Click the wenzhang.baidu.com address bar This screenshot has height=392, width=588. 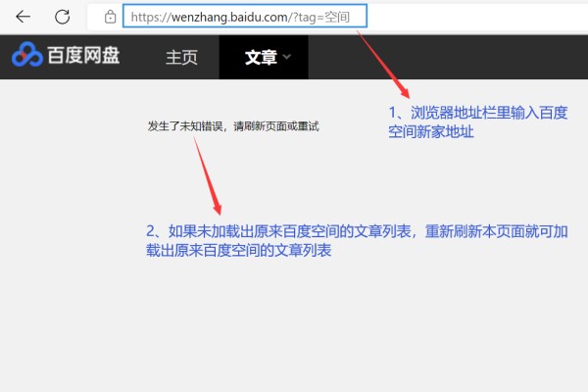pyautogui.click(x=245, y=16)
